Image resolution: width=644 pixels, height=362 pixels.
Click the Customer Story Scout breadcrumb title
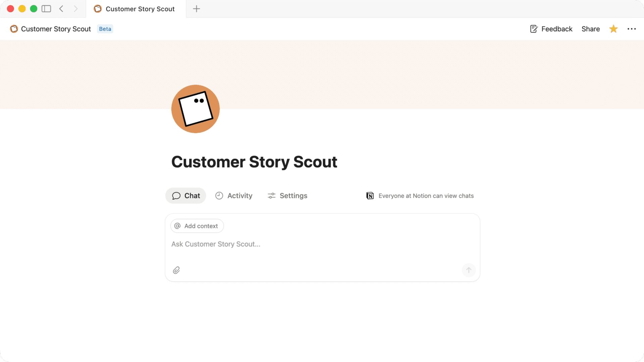point(56,29)
